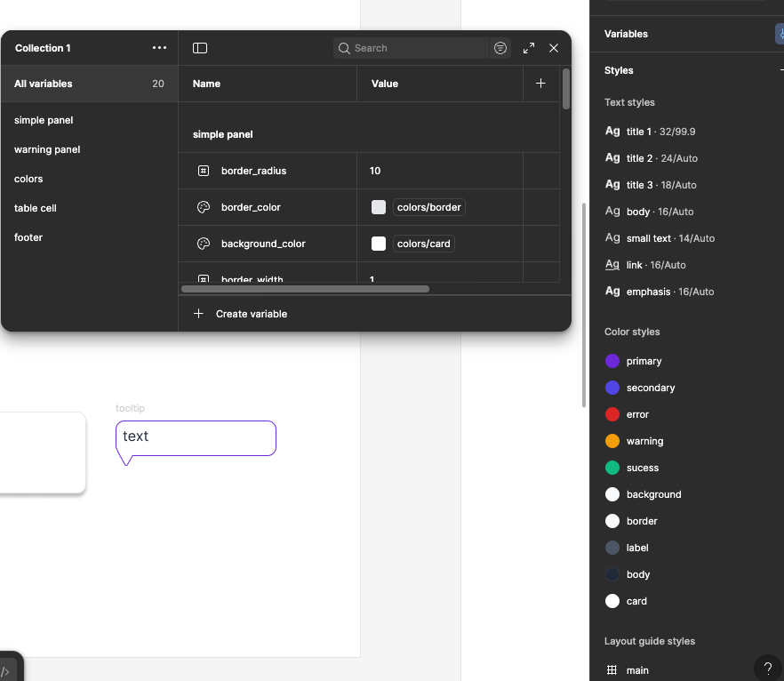Select the colors variable group
The height and width of the screenshot is (681, 784).
(28, 178)
